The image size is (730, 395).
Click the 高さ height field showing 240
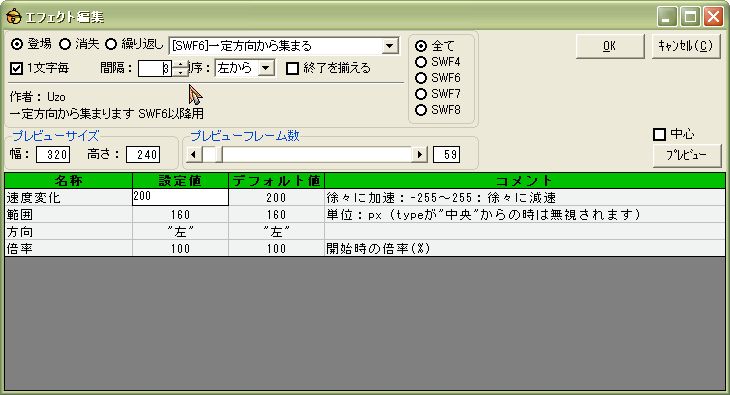143,155
